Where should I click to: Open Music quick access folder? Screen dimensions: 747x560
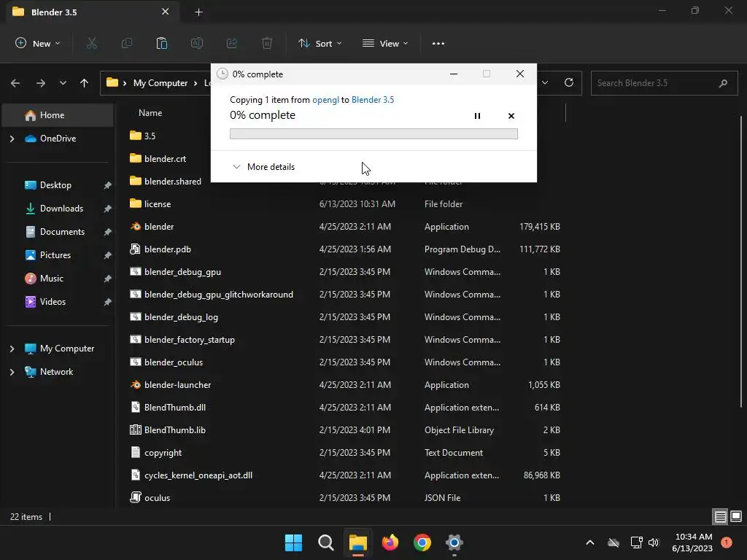(52, 279)
